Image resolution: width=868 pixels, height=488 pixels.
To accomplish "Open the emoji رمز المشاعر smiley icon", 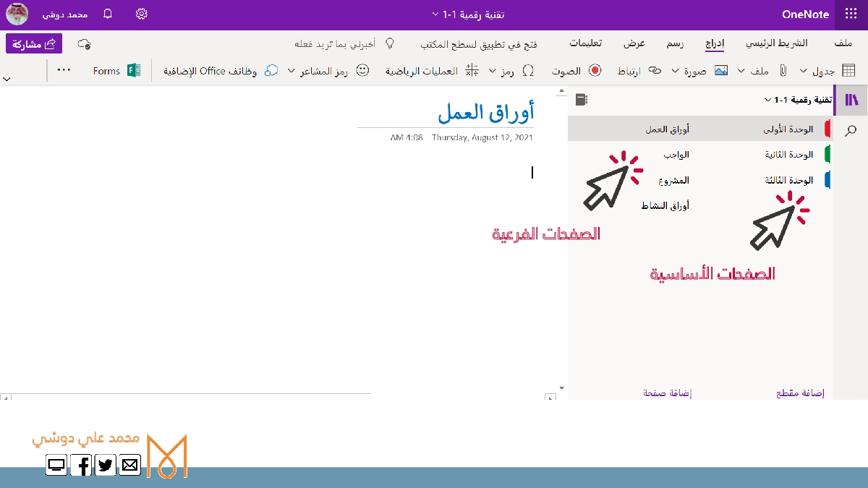I will pos(363,71).
